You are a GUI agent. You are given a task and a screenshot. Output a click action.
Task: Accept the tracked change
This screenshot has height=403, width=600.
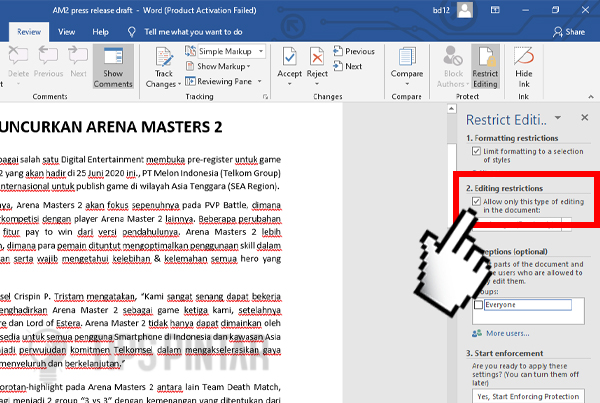[289, 57]
